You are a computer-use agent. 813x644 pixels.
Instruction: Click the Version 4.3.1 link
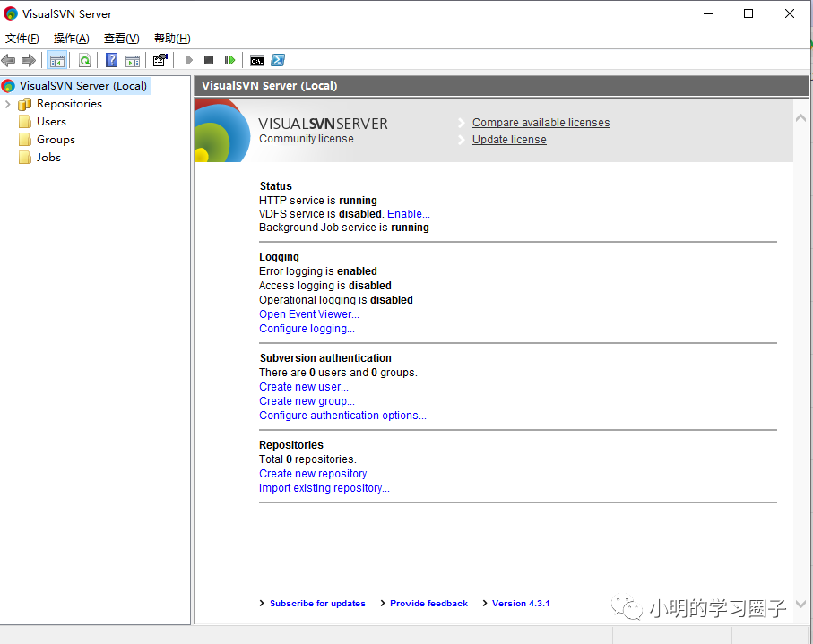coord(521,604)
